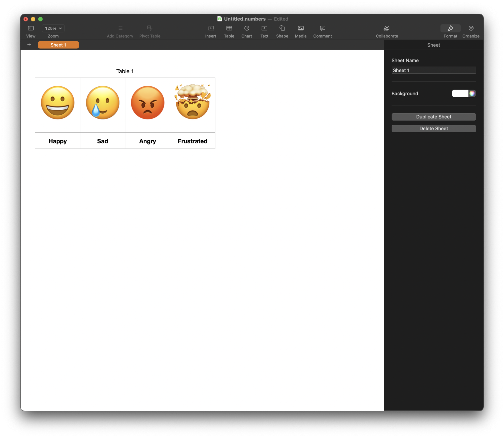This screenshot has height=438, width=504.
Task: Open the View sidebar options icon
Action: click(31, 28)
